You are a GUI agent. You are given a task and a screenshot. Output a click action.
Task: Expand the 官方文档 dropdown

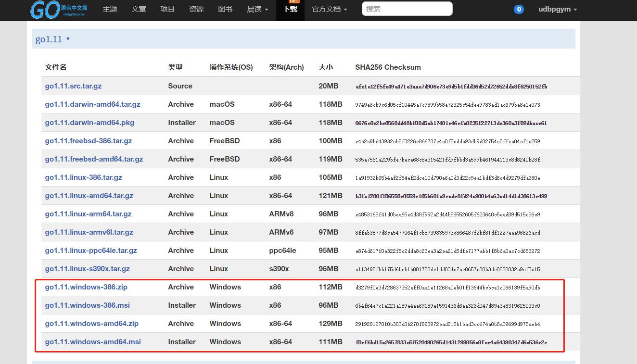(x=329, y=9)
